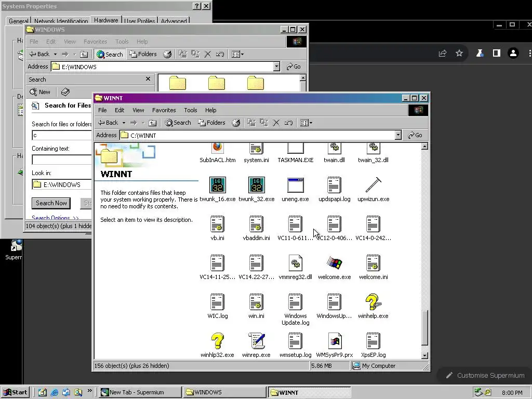Select vb.ini file
This screenshot has height=399, width=532.
218,228
